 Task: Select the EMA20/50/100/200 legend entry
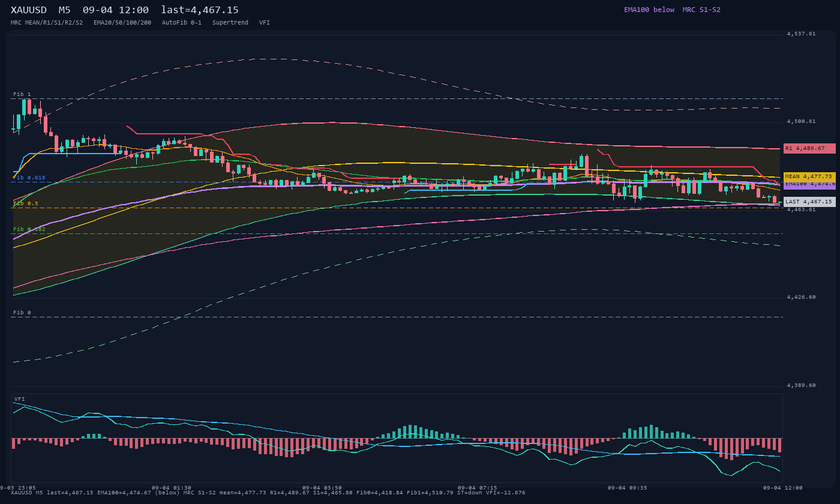(x=122, y=23)
